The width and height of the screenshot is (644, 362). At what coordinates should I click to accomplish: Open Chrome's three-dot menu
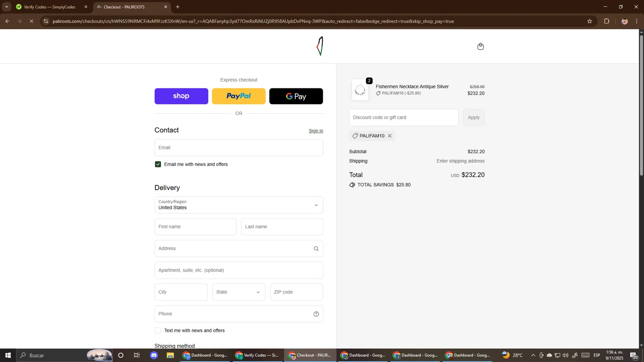tap(637, 21)
